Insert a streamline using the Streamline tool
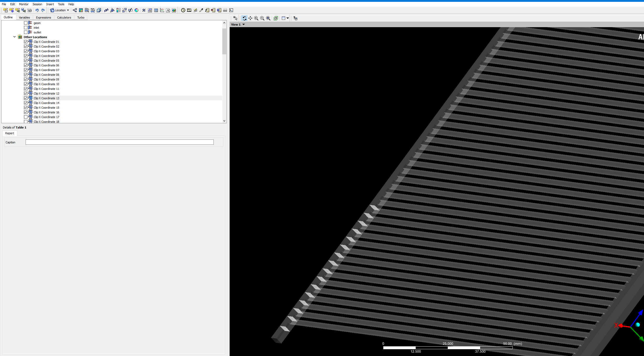 87,10
